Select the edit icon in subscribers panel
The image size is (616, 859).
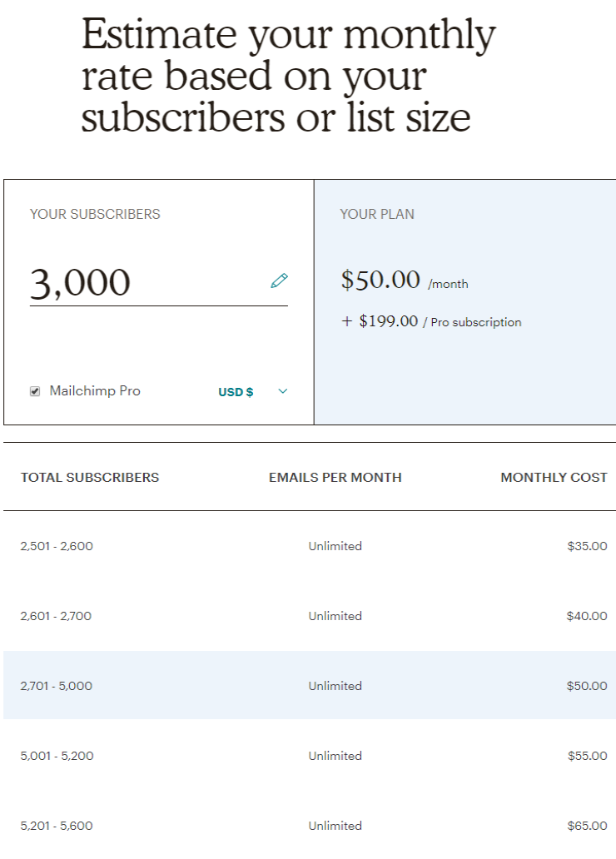(x=278, y=281)
